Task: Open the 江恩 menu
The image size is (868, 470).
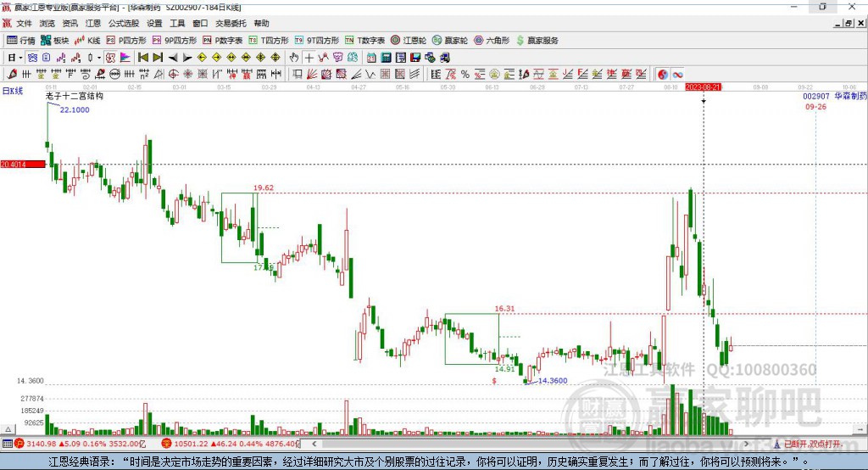Action: 93,23
